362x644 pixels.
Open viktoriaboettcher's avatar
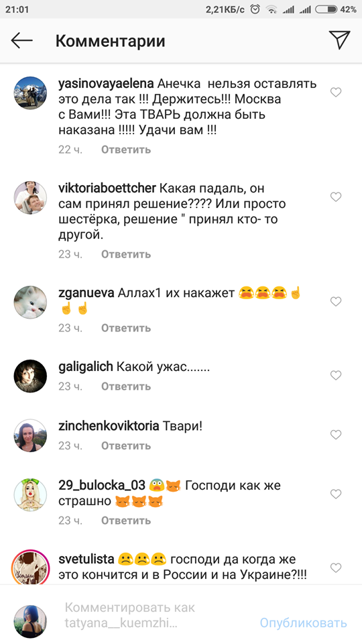[x=30, y=197]
